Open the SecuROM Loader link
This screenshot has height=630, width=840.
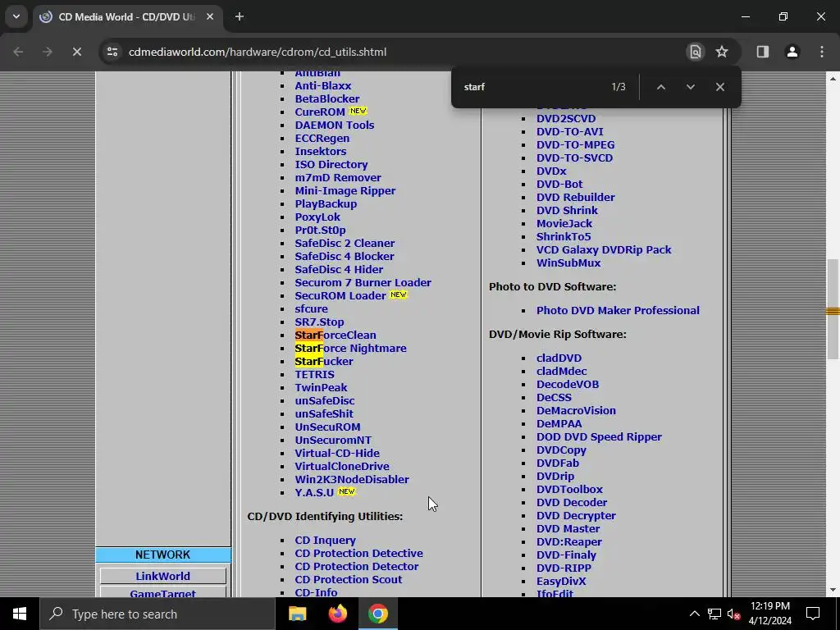[x=340, y=295]
